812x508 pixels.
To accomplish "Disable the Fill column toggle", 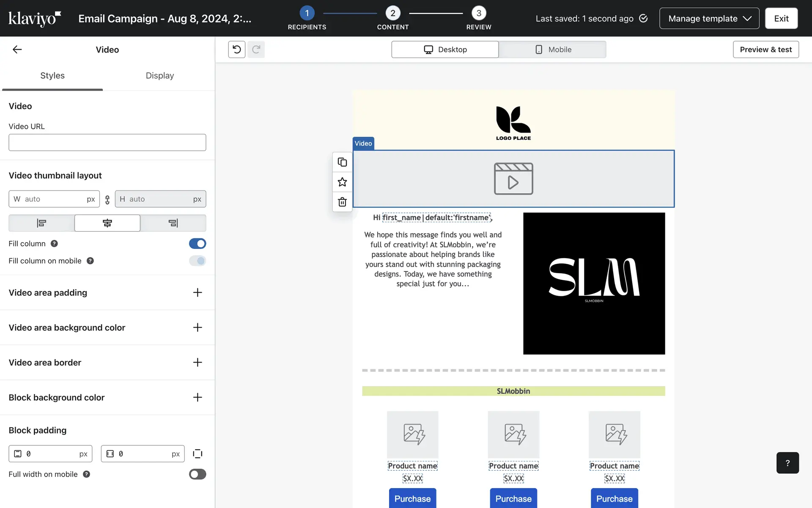I will coord(198,243).
